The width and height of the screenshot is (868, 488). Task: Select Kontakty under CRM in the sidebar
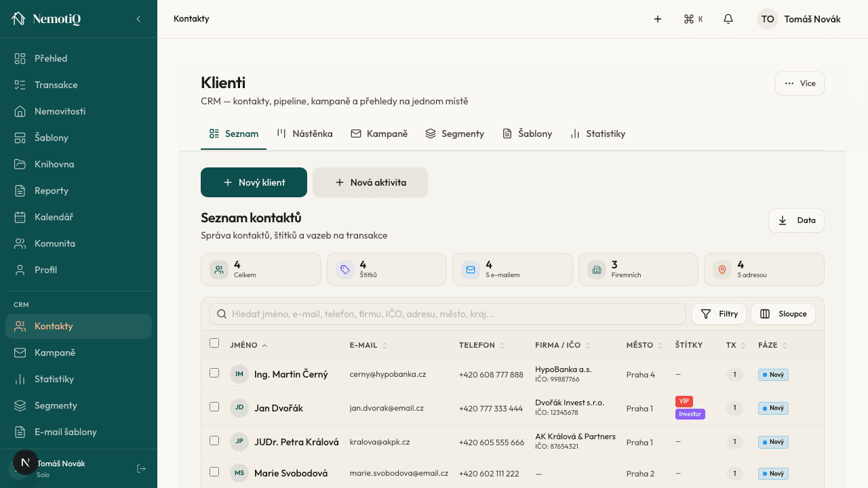click(x=79, y=326)
